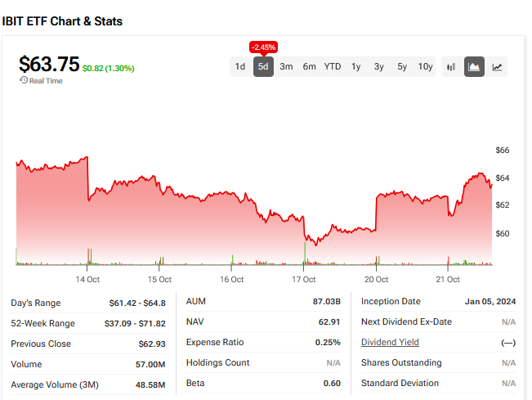Click the IBIT ETF Chart & Stats heading

[x=62, y=21]
